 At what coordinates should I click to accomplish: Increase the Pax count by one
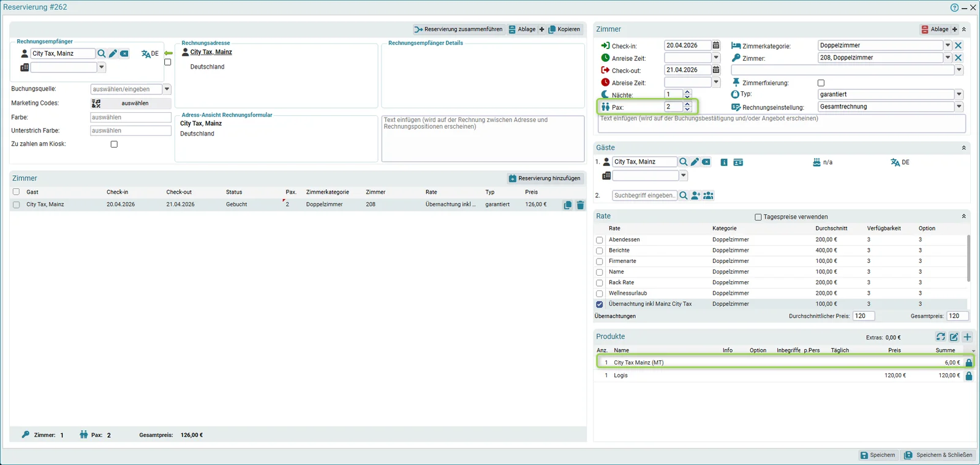click(x=687, y=104)
